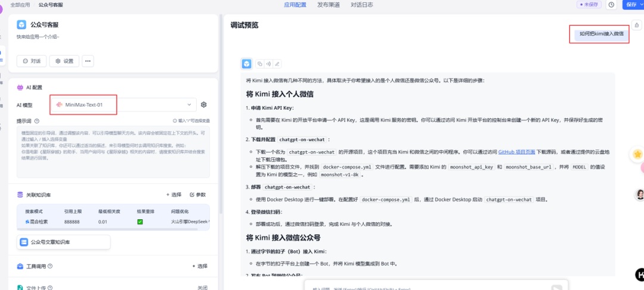Play the reply aloud with speaker icon

pyautogui.click(x=268, y=64)
